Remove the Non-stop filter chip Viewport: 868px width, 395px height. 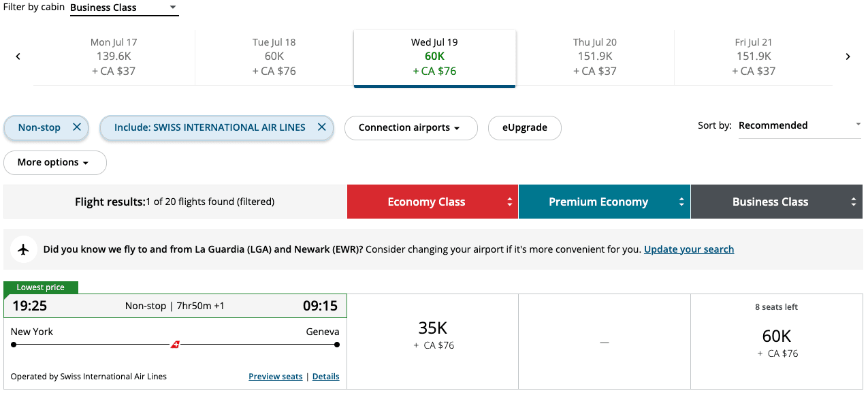[x=77, y=127]
